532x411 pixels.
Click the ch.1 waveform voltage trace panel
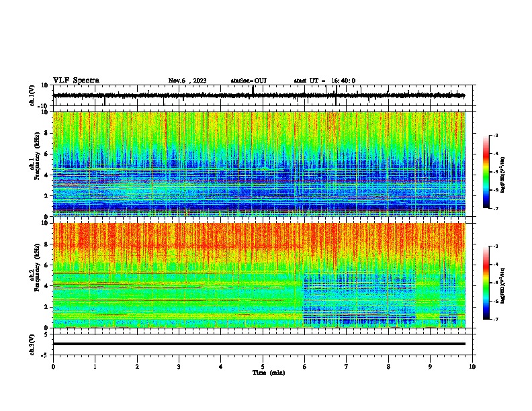(x=264, y=95)
